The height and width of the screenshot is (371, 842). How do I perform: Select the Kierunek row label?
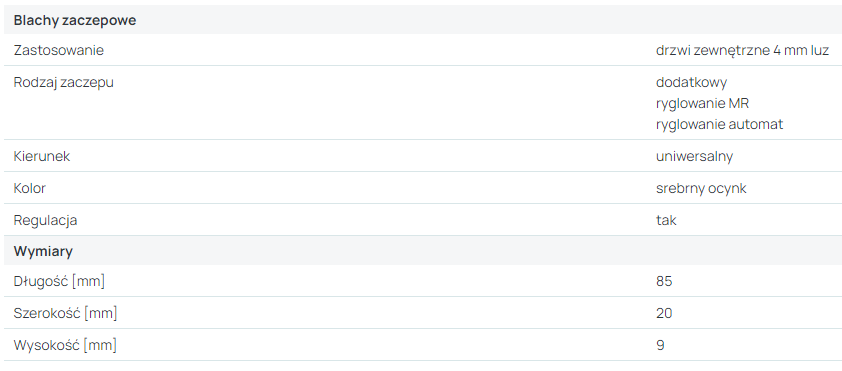(42, 157)
